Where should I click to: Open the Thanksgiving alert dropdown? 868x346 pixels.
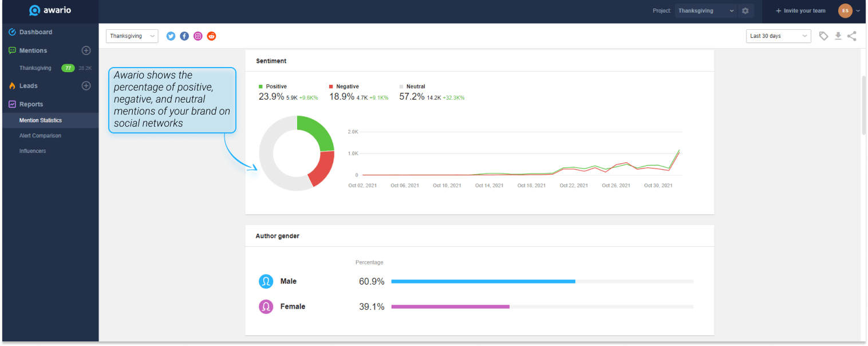(x=132, y=36)
